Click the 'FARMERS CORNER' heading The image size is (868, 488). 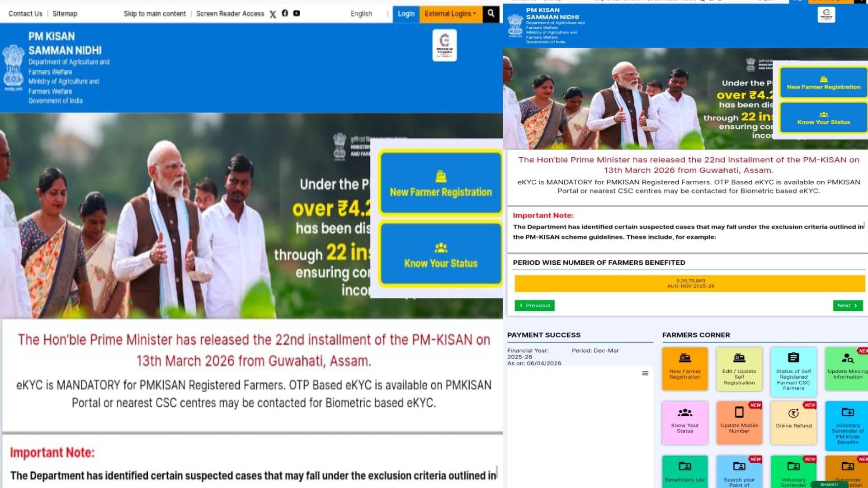pos(696,335)
